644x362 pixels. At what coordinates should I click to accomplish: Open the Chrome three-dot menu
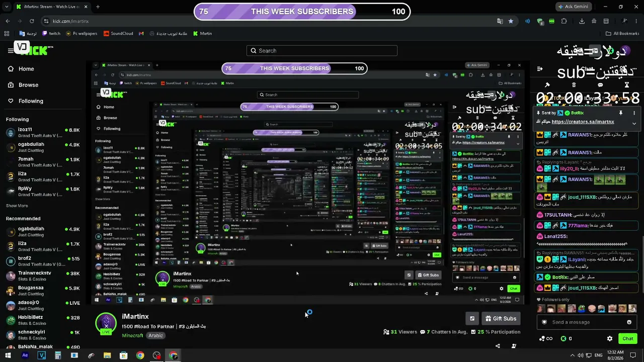(636, 21)
